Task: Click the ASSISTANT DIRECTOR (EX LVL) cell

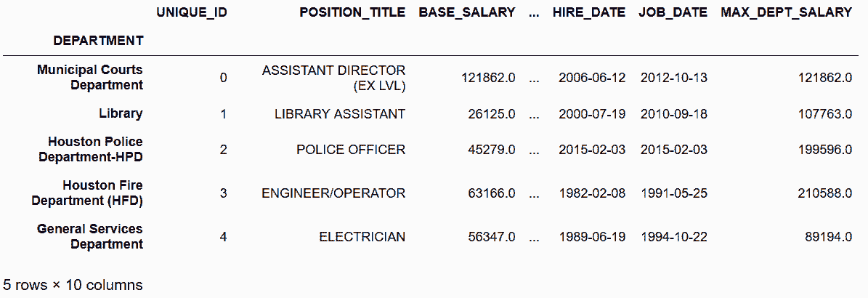Action: pyautogui.click(x=334, y=77)
